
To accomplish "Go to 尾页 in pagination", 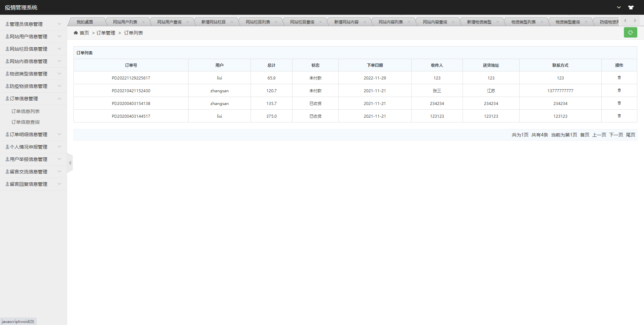I will (631, 135).
